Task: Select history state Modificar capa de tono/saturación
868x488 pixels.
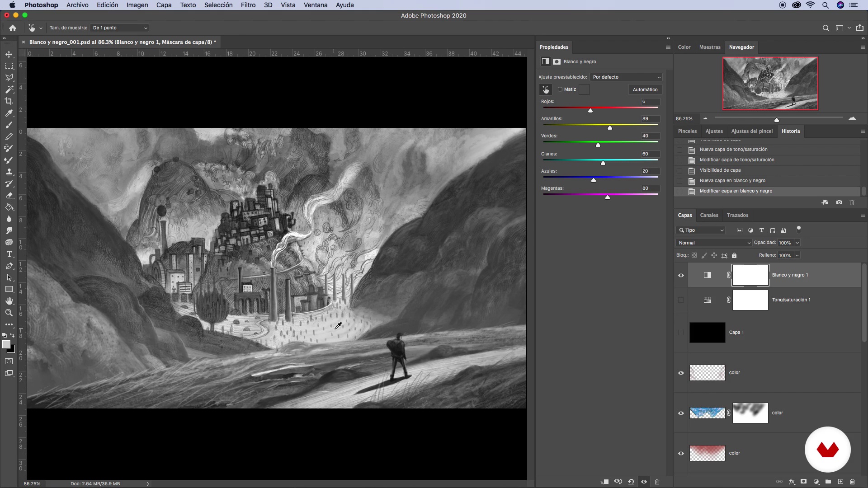Action: point(737,160)
